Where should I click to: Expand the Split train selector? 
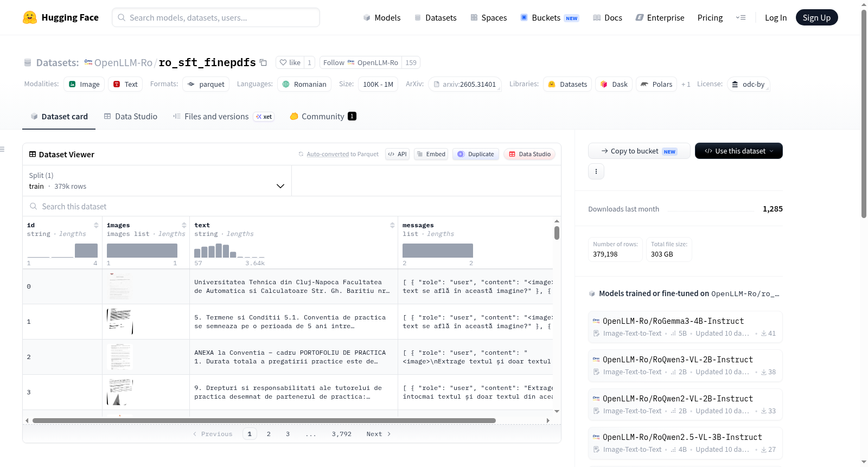point(157,181)
